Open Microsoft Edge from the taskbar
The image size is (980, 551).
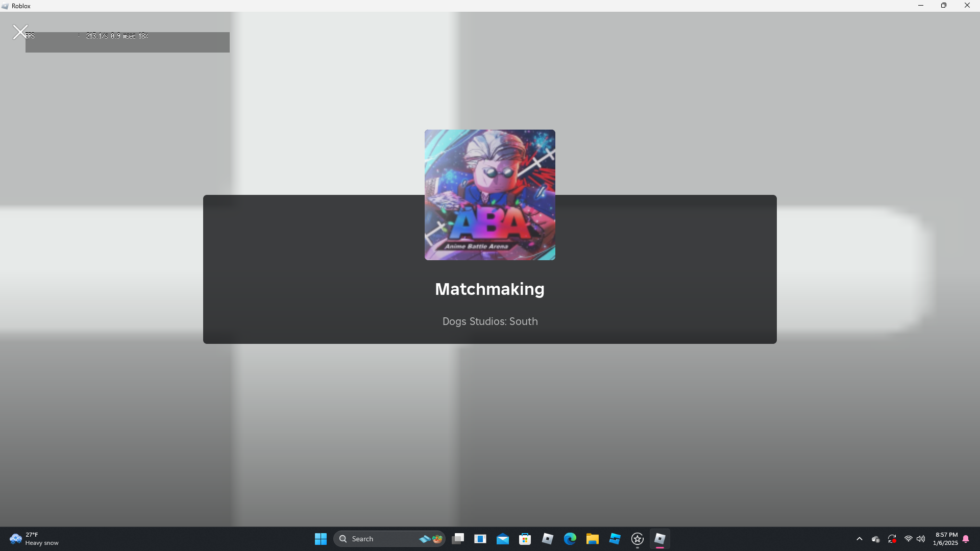(x=570, y=539)
